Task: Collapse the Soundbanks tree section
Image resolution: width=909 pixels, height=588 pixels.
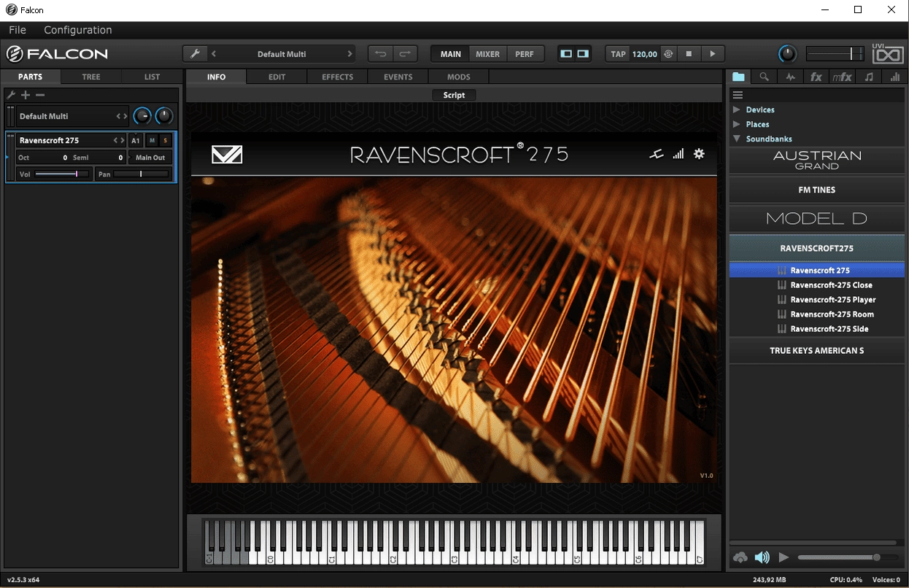Action: (x=737, y=139)
